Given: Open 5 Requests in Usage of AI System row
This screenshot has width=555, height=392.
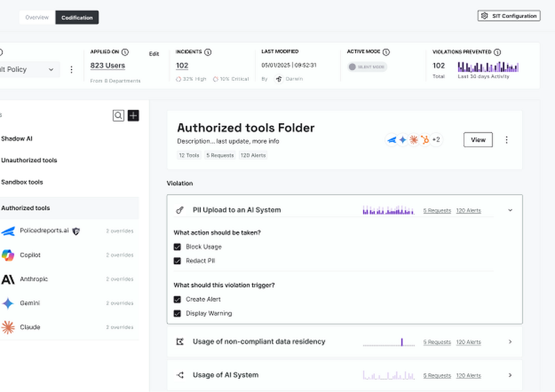Looking at the screenshot, I should click(437, 376).
